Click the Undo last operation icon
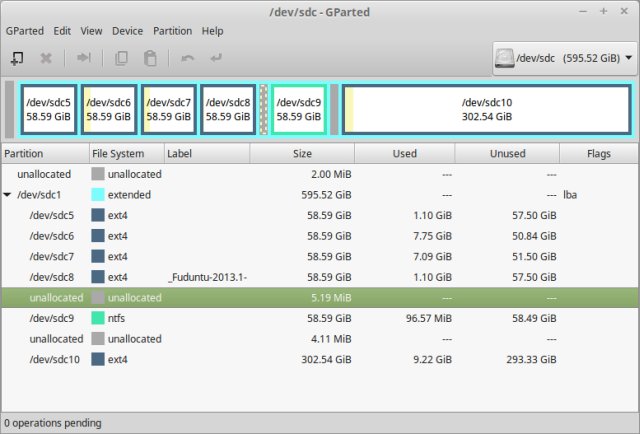This screenshot has height=434, width=640. pyautogui.click(x=187, y=58)
